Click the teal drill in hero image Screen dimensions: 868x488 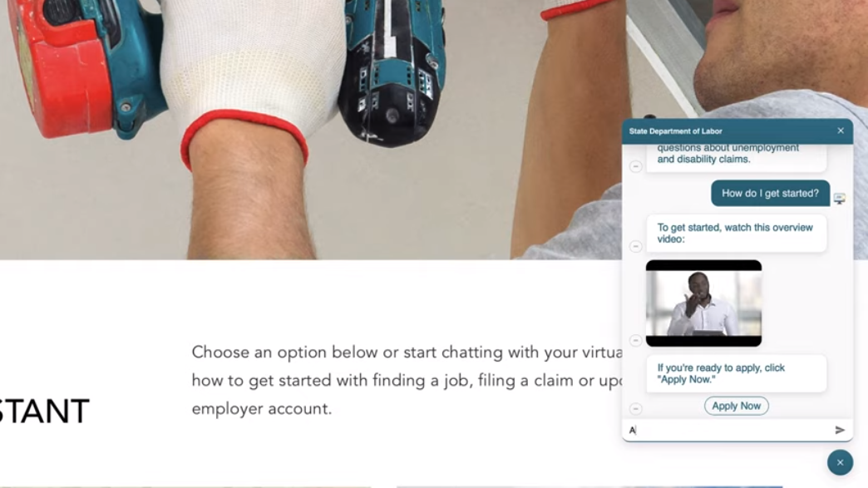coord(391,72)
